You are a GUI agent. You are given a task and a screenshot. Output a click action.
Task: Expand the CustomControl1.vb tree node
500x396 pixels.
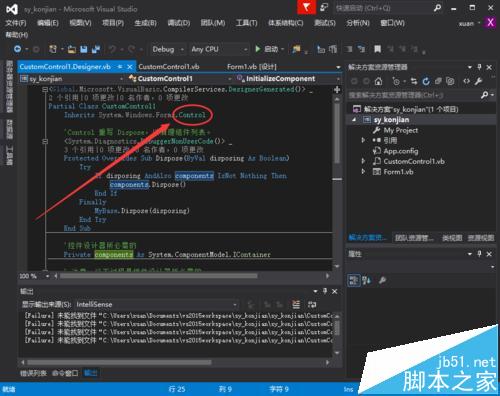363,161
